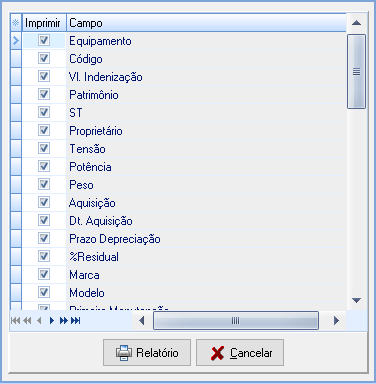Go to next record arrow

coord(51,321)
